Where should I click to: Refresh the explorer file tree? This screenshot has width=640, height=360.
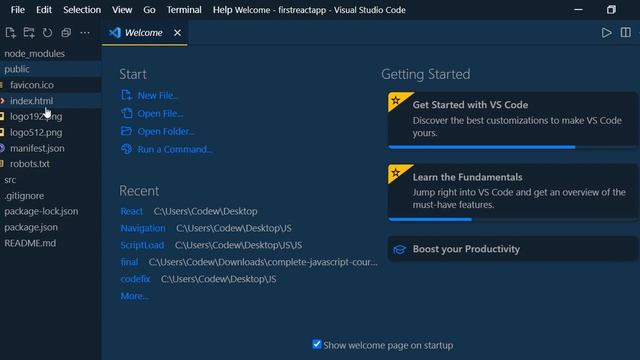(47, 33)
